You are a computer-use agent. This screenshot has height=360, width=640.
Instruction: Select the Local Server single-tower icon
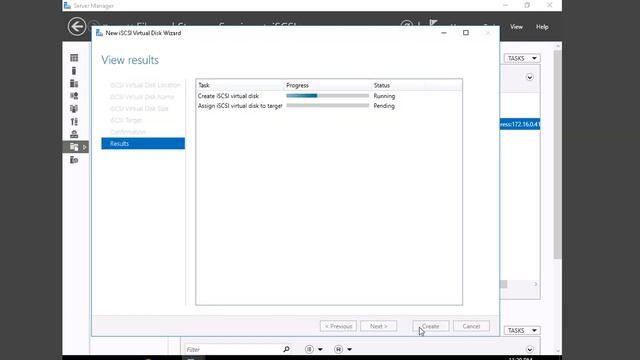[x=74, y=71]
